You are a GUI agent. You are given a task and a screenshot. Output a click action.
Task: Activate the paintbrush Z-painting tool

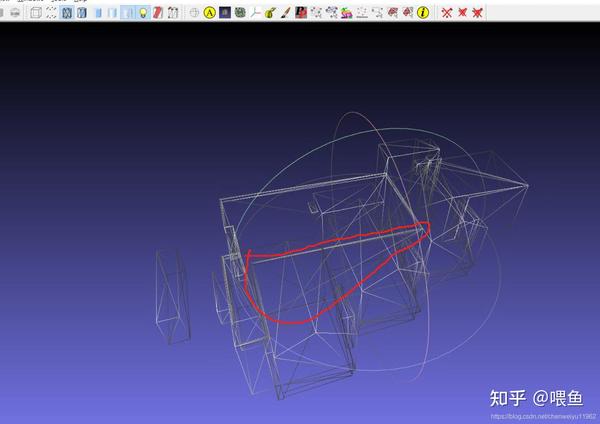(285, 13)
